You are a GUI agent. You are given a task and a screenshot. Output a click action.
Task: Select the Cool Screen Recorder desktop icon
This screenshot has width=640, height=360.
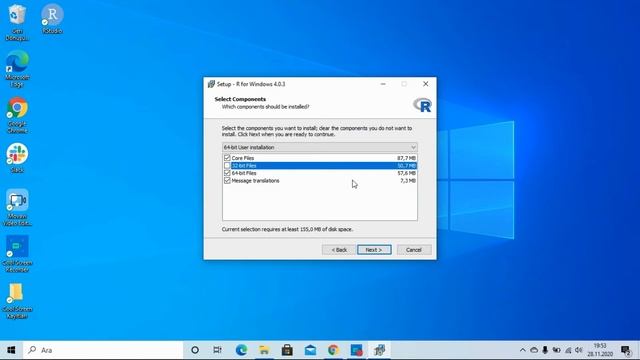pos(17,253)
